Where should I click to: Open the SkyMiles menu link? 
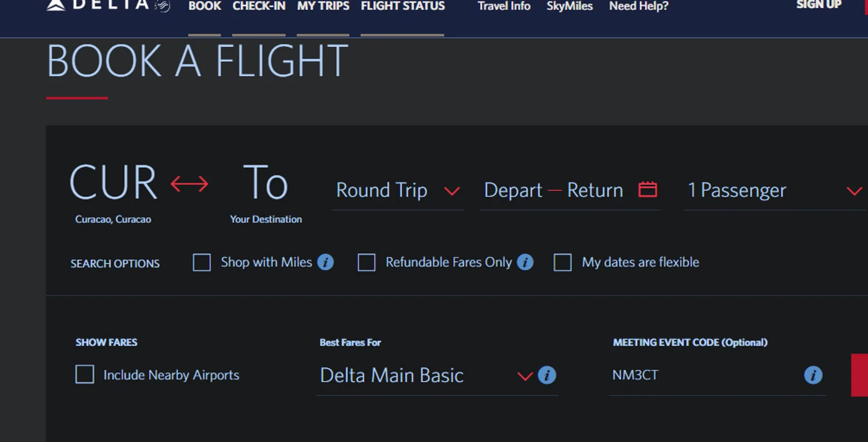coord(569,6)
